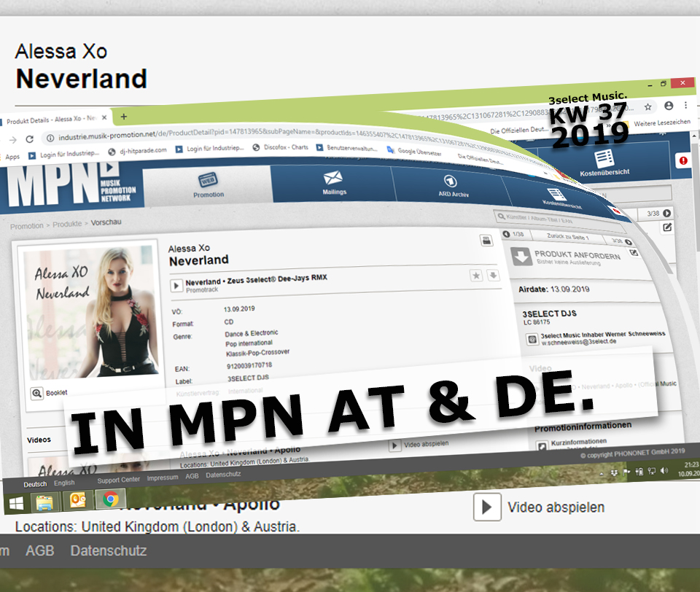Image resolution: width=700 pixels, height=592 pixels.
Task: Open the Discofox - Charts bookmark
Action: coord(280,147)
